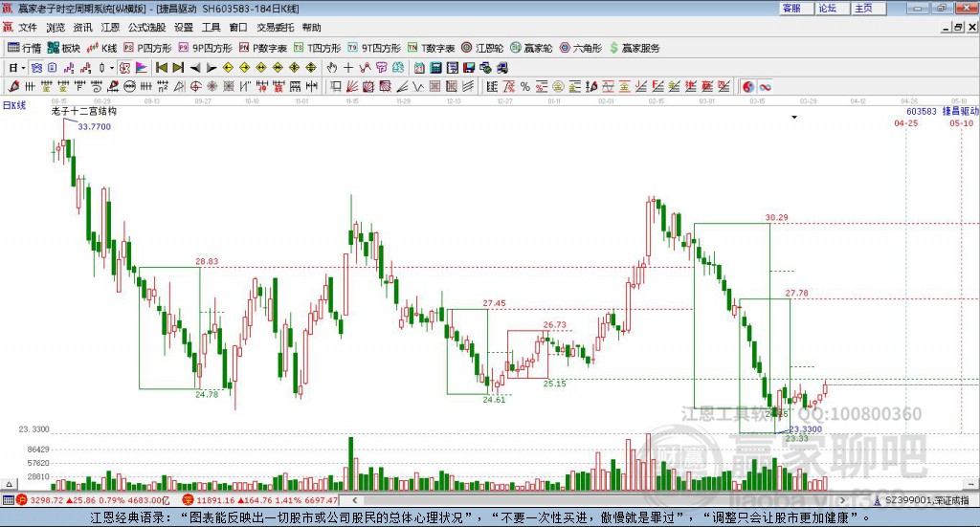Click the 捷昌驱动 stock name label
980x527 pixels.
coord(961,111)
